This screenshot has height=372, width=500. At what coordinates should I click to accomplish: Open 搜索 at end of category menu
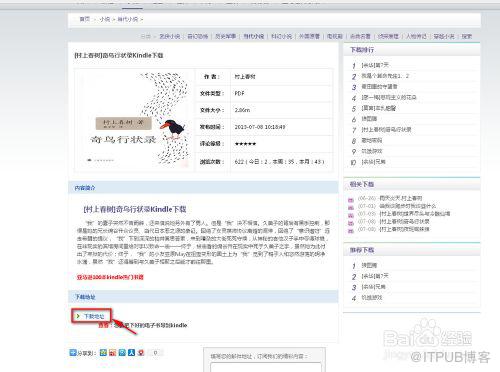[x=467, y=36]
